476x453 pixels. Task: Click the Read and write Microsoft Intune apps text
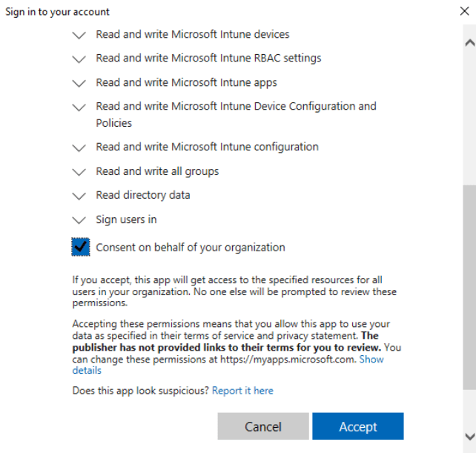(186, 82)
